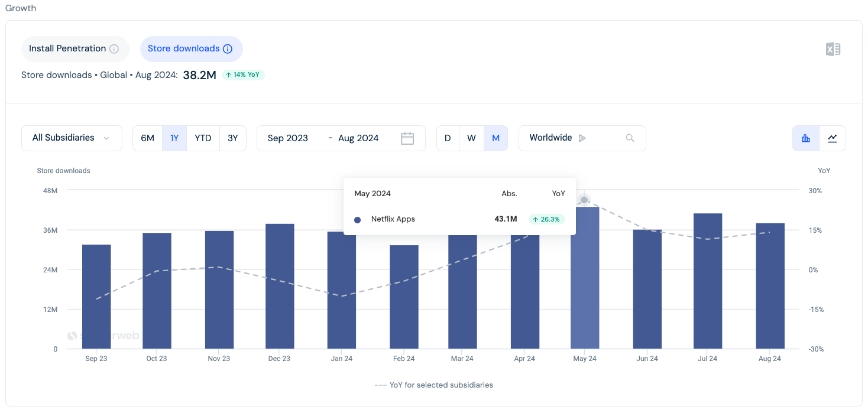The width and height of the screenshot is (868, 413).
Task: Click the Worldwide flag icon
Action: (583, 138)
